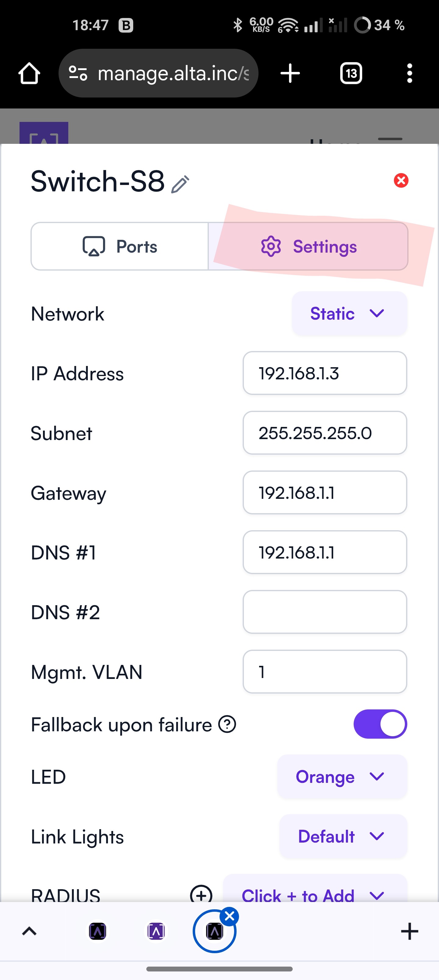Open the Network Static dropdown
This screenshot has width=439, height=980.
(x=349, y=314)
